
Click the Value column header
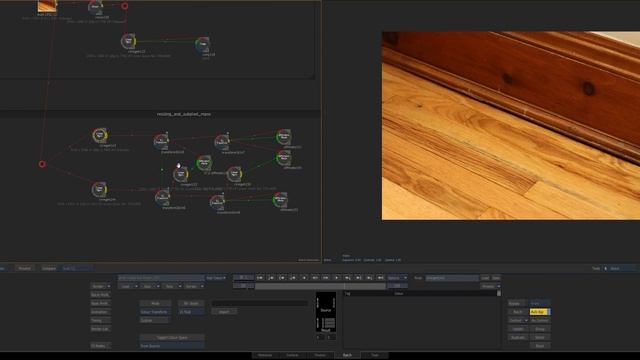click(399, 293)
